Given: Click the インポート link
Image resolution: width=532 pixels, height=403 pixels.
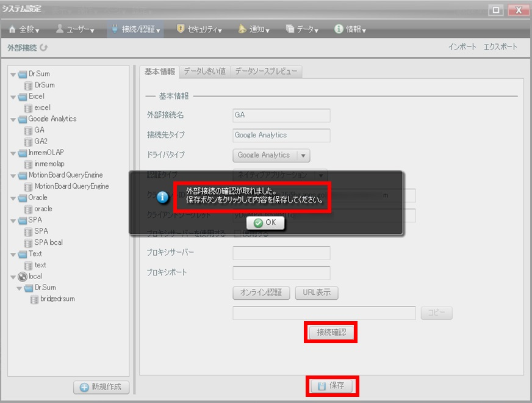Looking at the screenshot, I should tap(462, 47).
